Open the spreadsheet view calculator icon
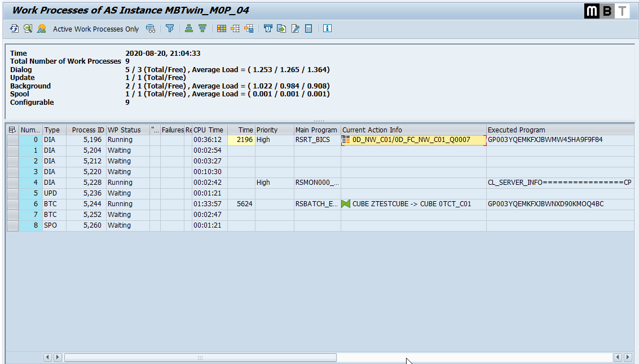 point(308,28)
